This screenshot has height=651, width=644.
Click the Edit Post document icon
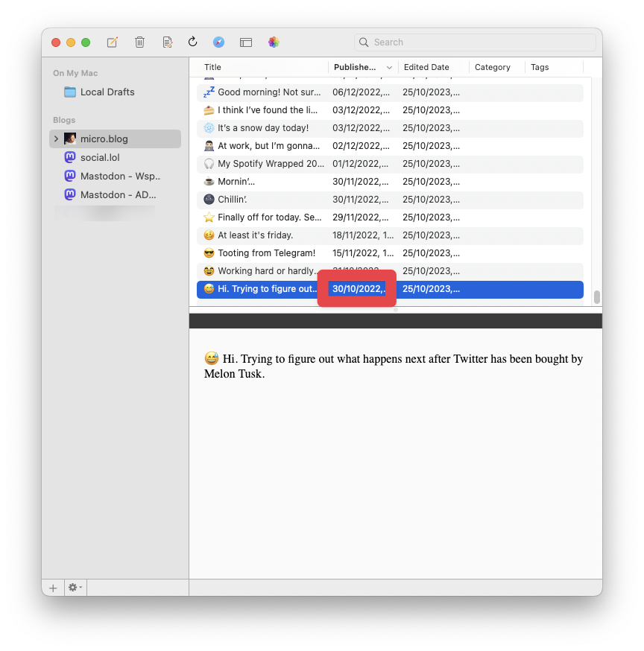click(x=168, y=42)
